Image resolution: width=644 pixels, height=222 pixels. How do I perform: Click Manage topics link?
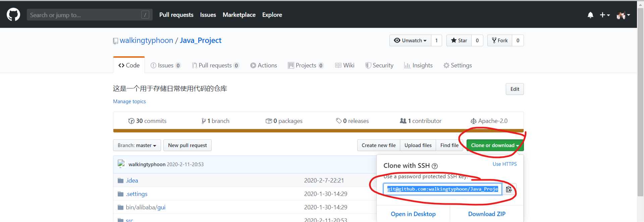[x=129, y=101]
